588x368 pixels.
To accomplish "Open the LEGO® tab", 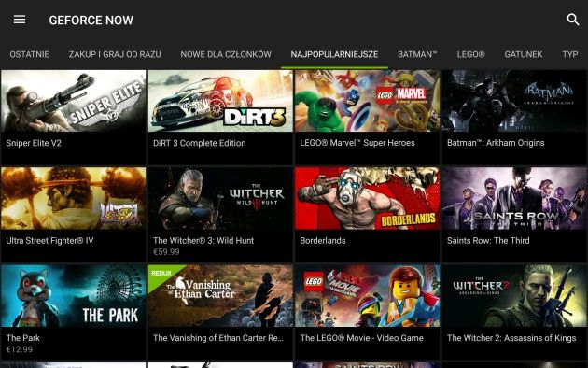I will coord(471,54).
